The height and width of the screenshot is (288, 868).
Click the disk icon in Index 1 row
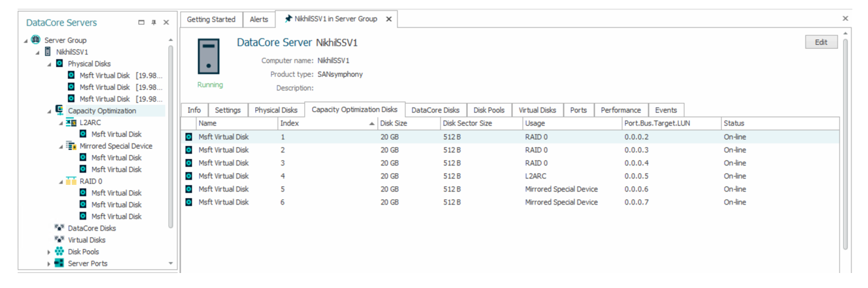coord(189,137)
